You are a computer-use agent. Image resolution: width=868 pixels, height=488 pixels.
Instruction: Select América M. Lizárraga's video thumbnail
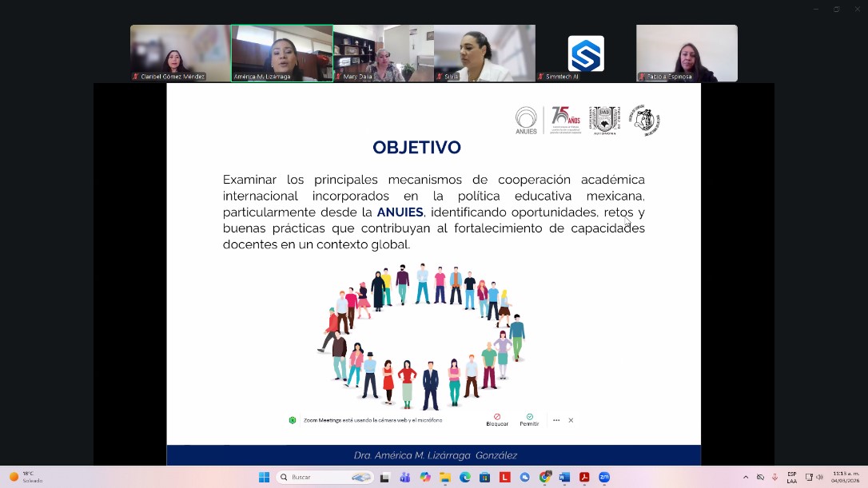pyautogui.click(x=281, y=53)
